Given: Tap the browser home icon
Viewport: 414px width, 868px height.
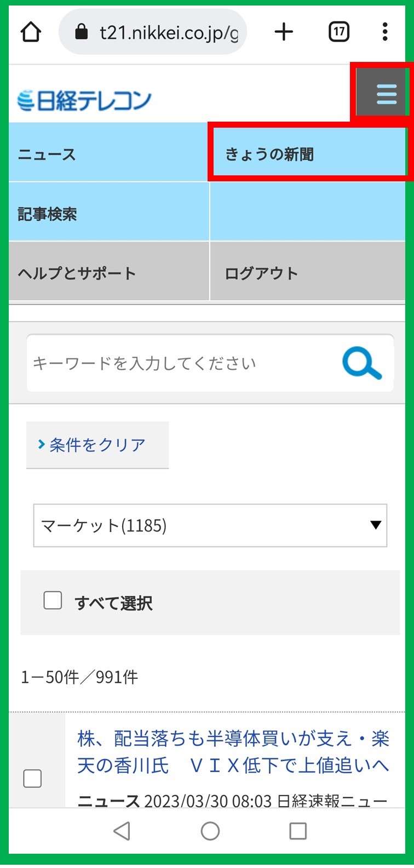Looking at the screenshot, I should (31, 32).
